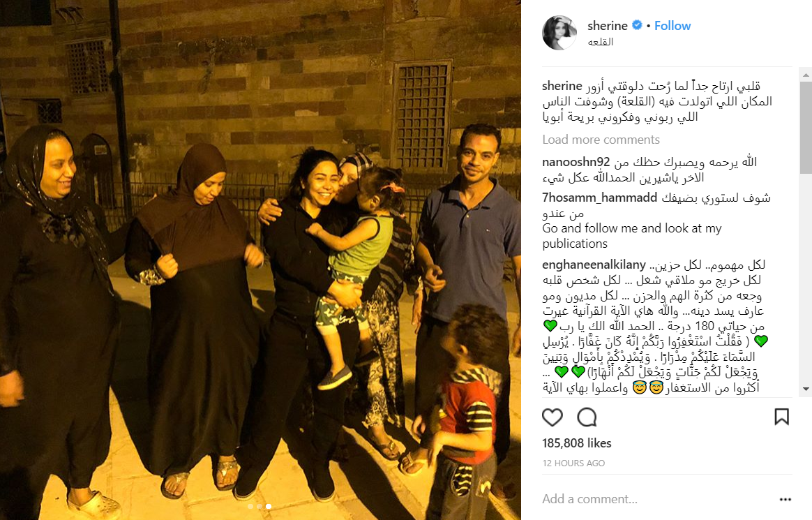Click the scrollbar up arrow in comments
This screenshot has height=520, width=812.
point(806,75)
